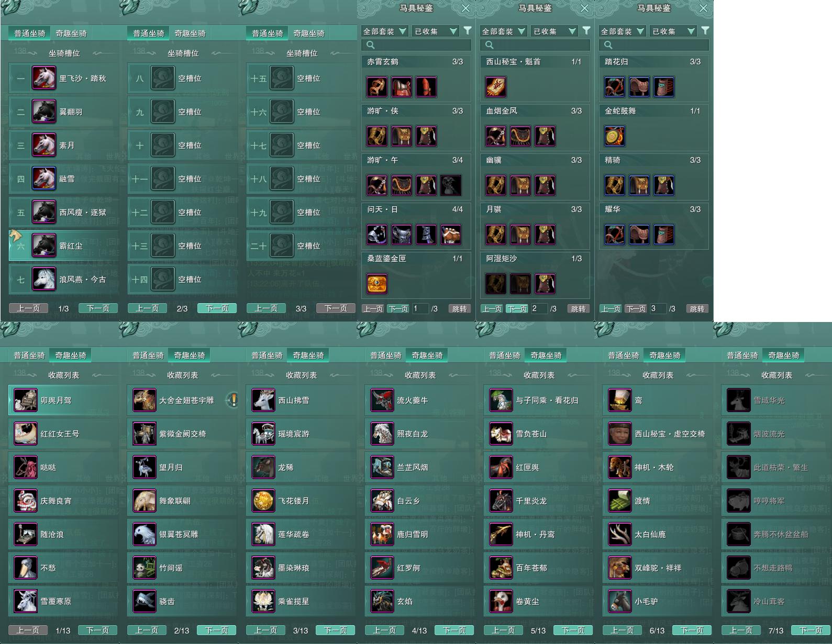Select the 飞花镂月 mount icon
The width and height of the screenshot is (832, 644).
click(x=263, y=501)
